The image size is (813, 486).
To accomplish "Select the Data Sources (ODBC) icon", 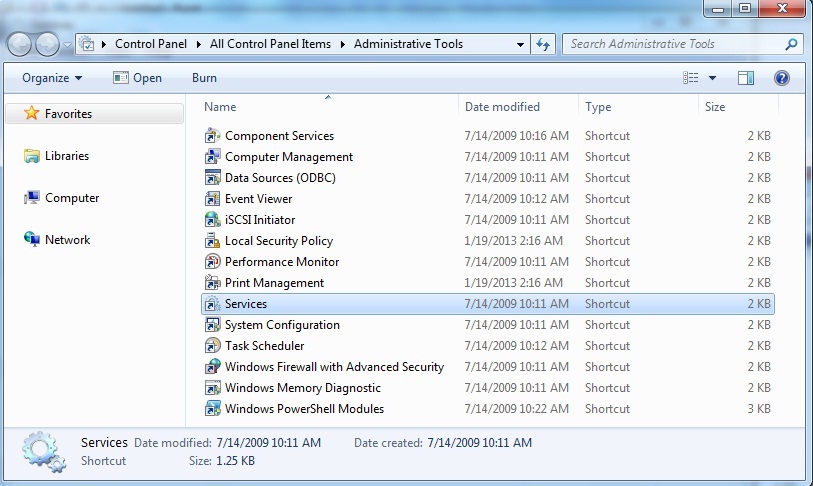I will (212, 178).
